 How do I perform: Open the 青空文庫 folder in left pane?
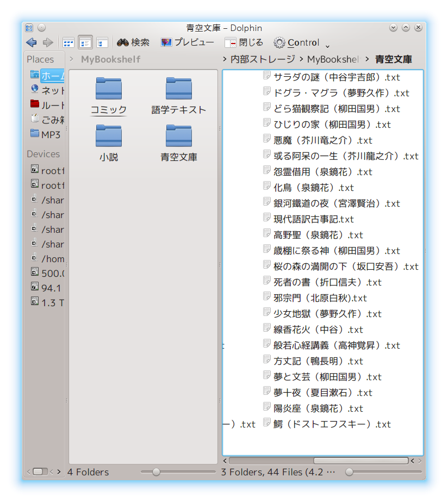tap(178, 144)
